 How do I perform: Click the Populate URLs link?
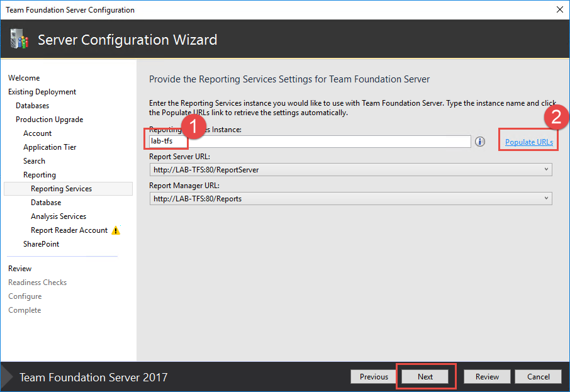point(529,142)
